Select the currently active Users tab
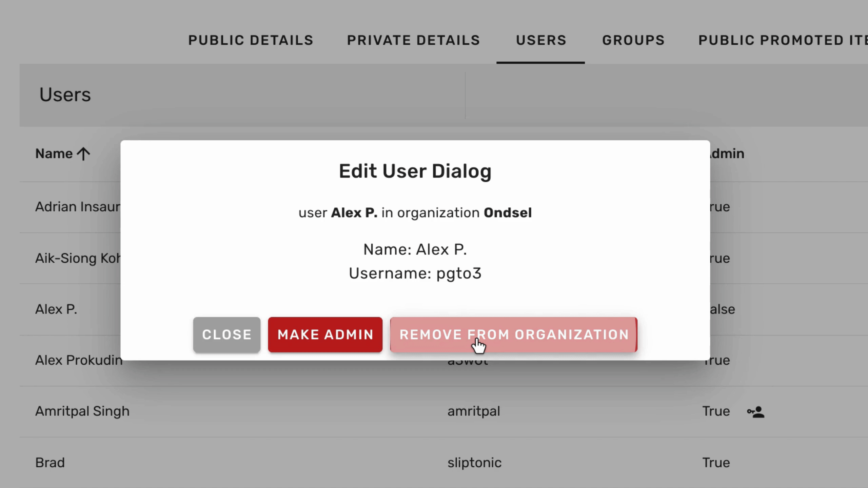 (541, 40)
